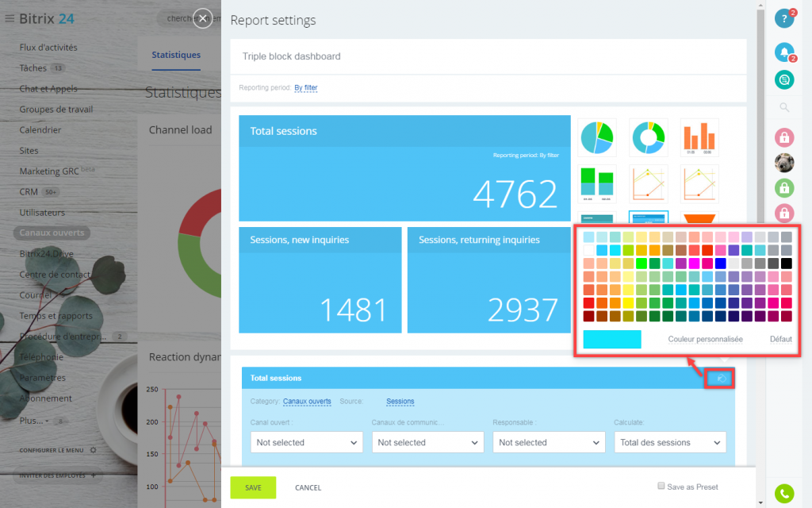Close the report settings slider with X
Image resolution: width=812 pixels, height=508 pixels.
pos(202,19)
